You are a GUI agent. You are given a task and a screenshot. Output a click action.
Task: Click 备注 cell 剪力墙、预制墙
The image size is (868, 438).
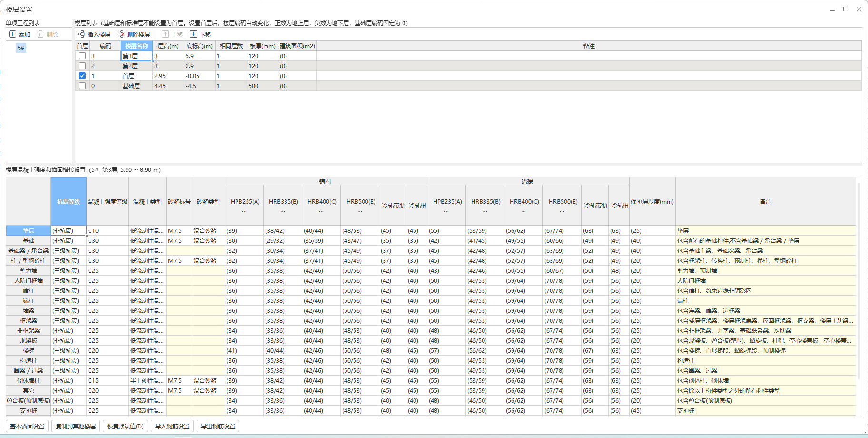766,271
